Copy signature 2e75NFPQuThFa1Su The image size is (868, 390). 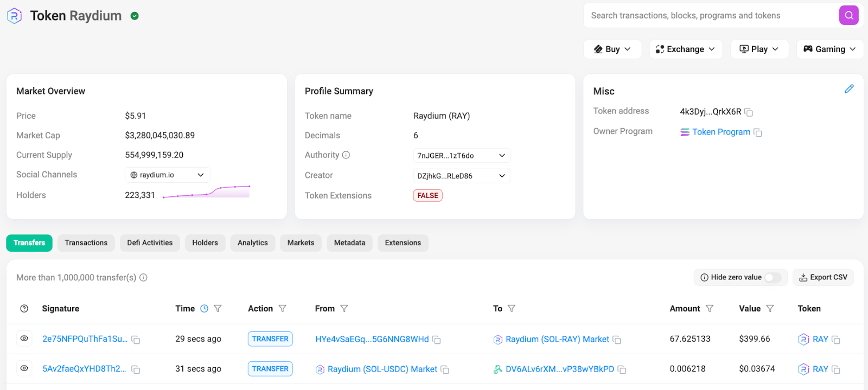136,340
